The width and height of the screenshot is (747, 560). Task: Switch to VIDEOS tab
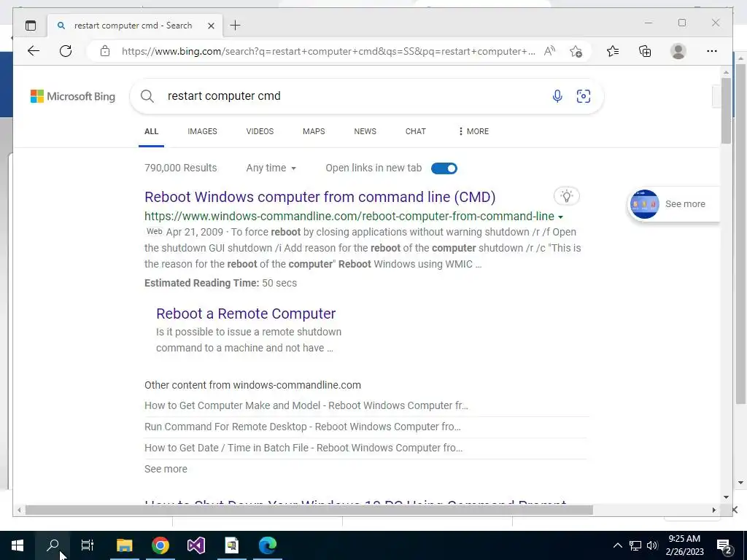(260, 131)
